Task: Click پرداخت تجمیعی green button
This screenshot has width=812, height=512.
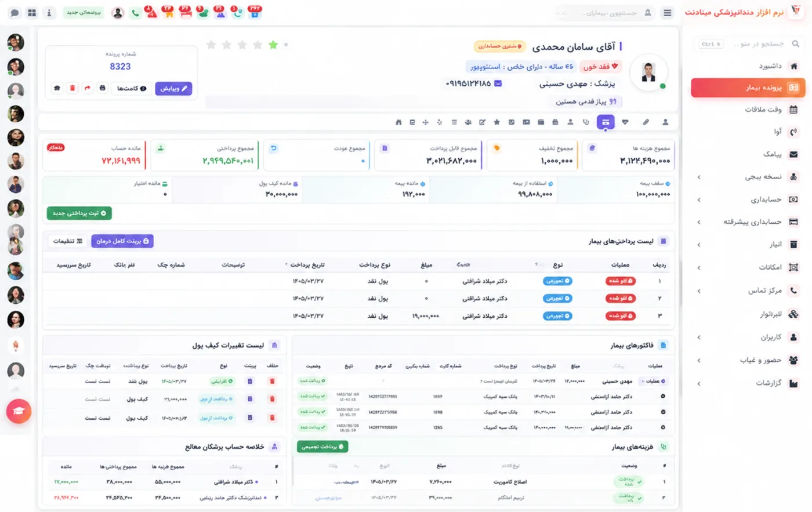Action: tap(322, 446)
